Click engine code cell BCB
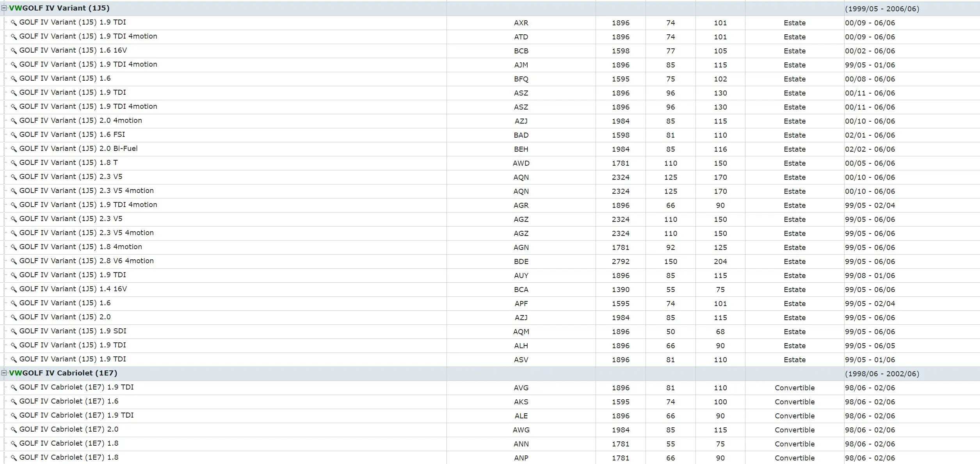The width and height of the screenshot is (980, 464). coord(521,51)
